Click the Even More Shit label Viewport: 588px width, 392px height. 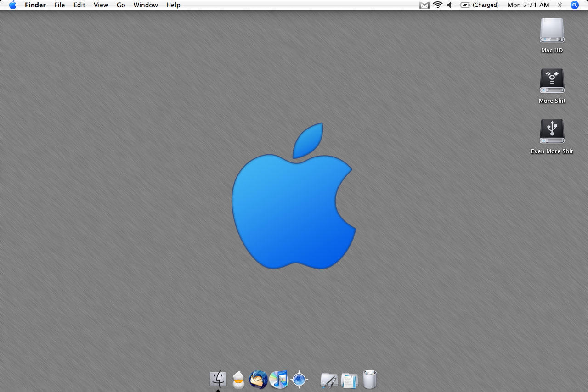(552, 151)
